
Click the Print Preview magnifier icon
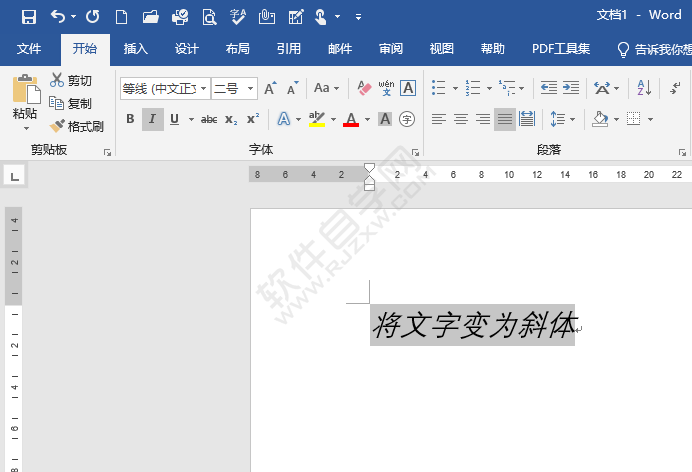point(209,17)
